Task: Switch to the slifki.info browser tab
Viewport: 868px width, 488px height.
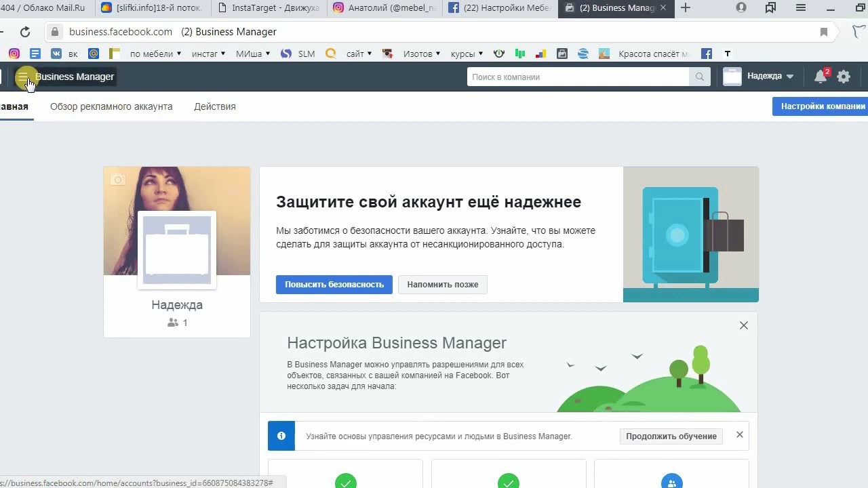Action: [152, 8]
